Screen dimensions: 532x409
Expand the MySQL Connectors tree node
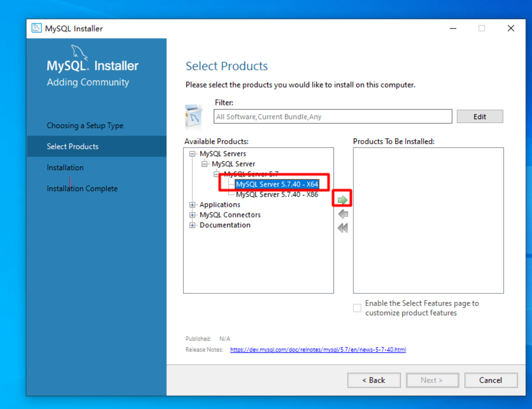pos(192,215)
